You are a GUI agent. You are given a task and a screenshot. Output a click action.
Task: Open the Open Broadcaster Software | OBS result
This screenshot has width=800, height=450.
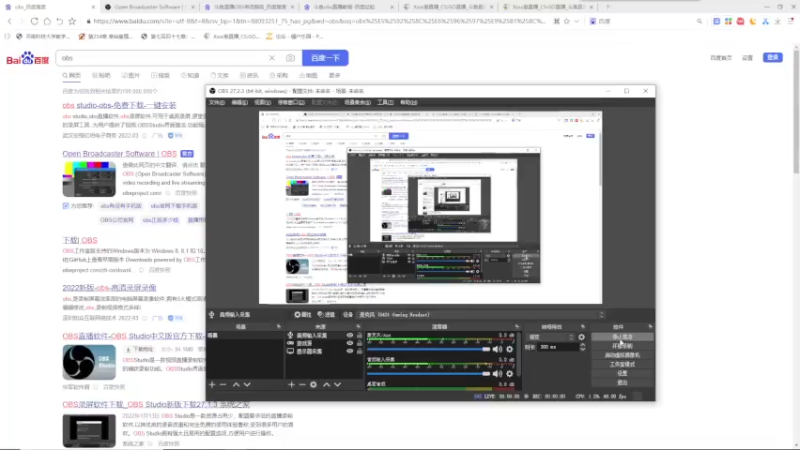[x=119, y=154]
